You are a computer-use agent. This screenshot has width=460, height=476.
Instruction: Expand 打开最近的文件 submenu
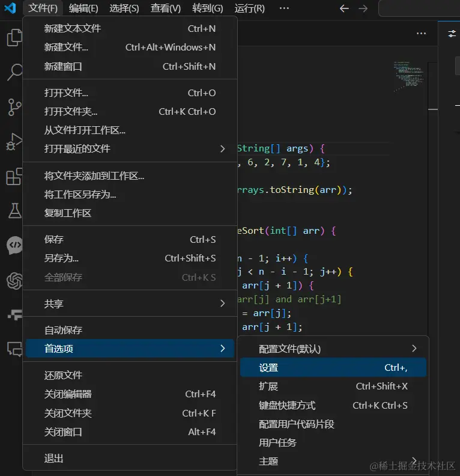point(130,149)
